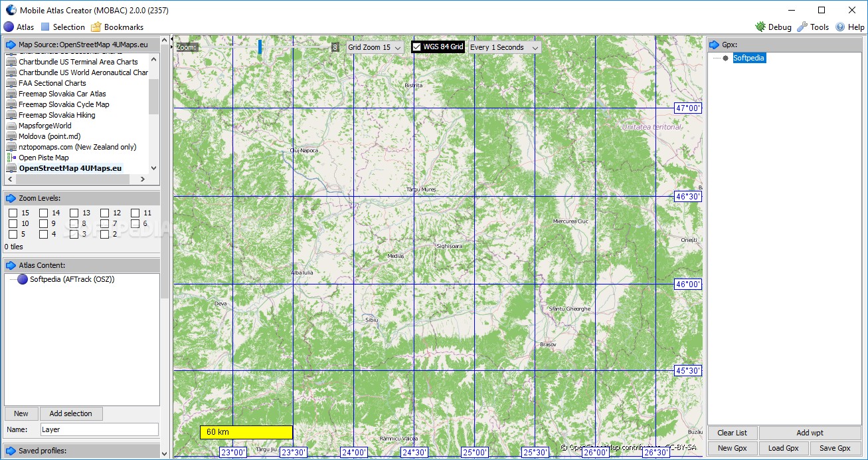Open the Every 1 Seconds dropdown
The image size is (868, 460).
pos(504,47)
